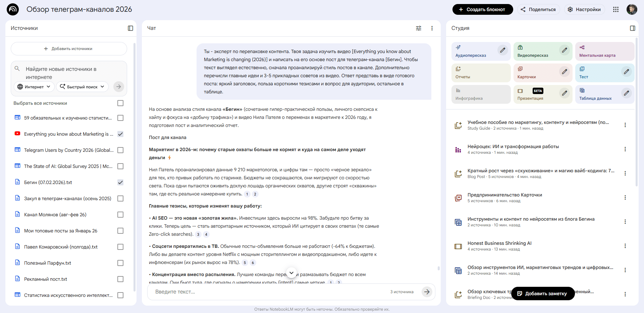This screenshot has height=313, width=644.
Task: Click the Создать блокнот button
Action: pos(482,9)
